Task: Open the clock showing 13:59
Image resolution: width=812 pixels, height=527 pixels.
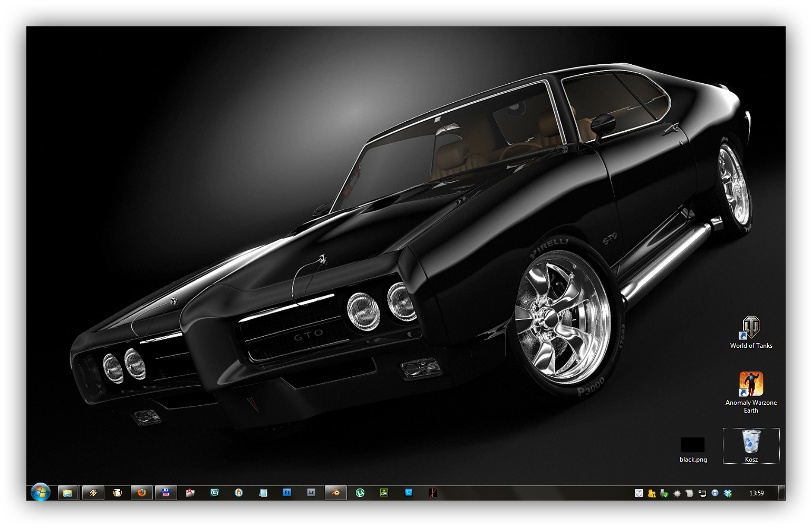Action: (756, 493)
